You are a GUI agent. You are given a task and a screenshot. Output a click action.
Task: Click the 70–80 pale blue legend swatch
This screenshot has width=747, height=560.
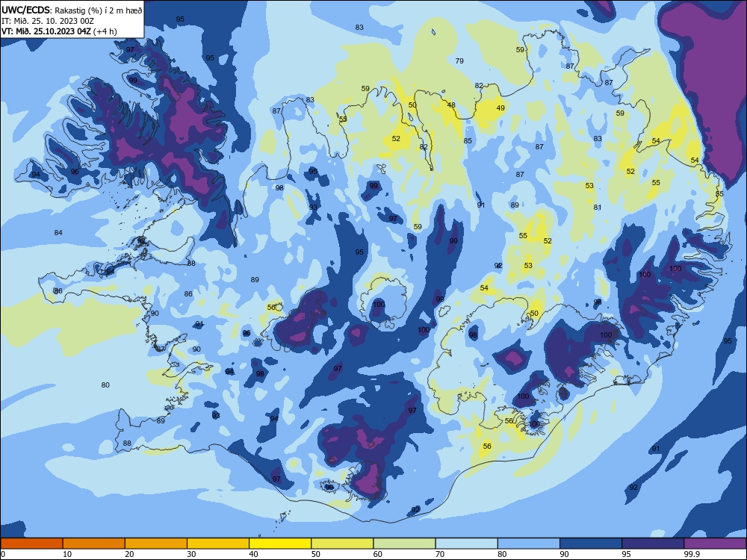tap(466, 544)
